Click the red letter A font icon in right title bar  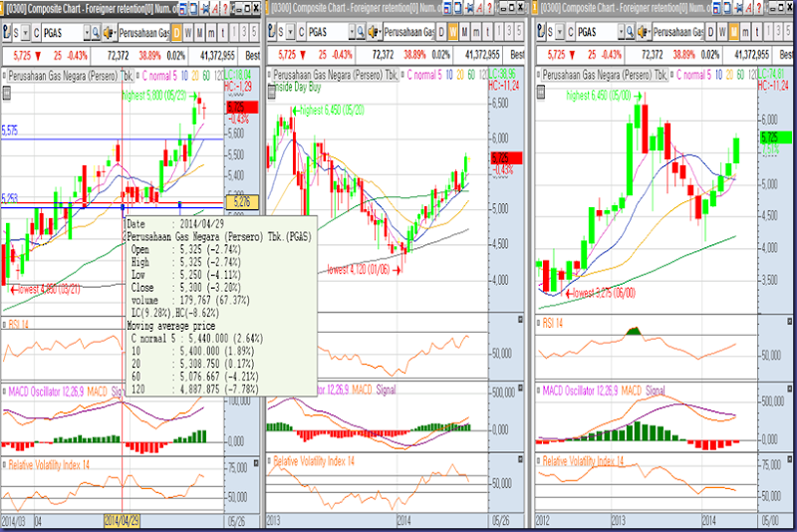[x=749, y=8]
